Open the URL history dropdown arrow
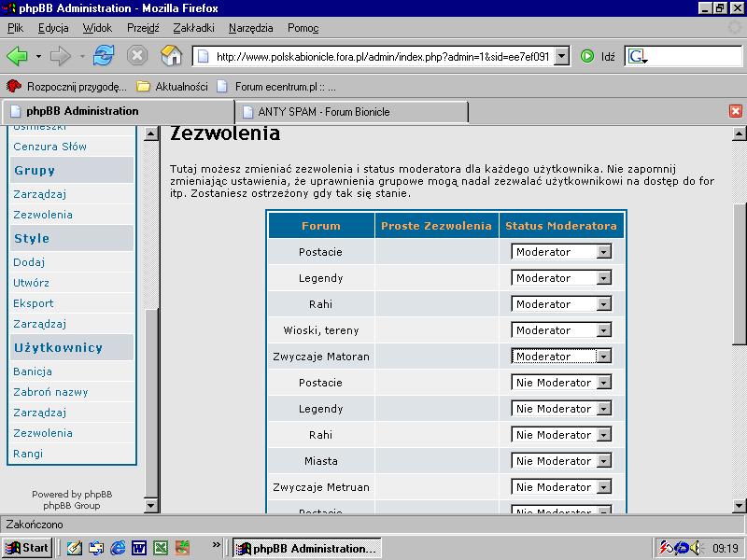The image size is (747, 560). click(x=560, y=56)
